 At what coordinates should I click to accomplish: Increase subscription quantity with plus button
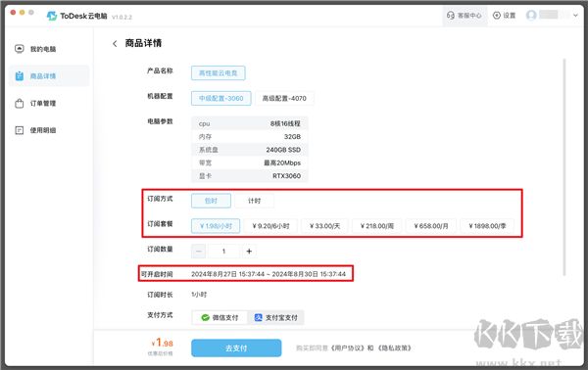tap(249, 252)
